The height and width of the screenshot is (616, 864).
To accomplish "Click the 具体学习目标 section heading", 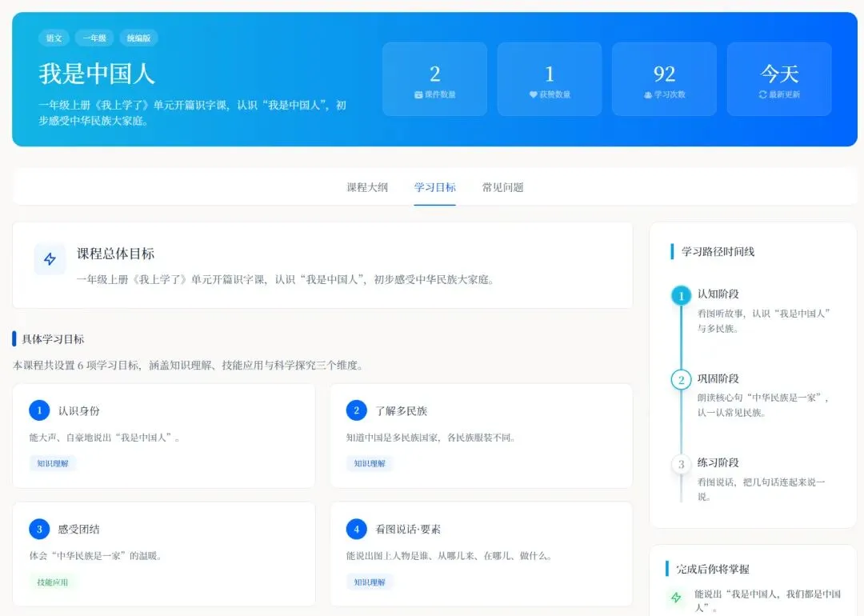I will point(53,339).
